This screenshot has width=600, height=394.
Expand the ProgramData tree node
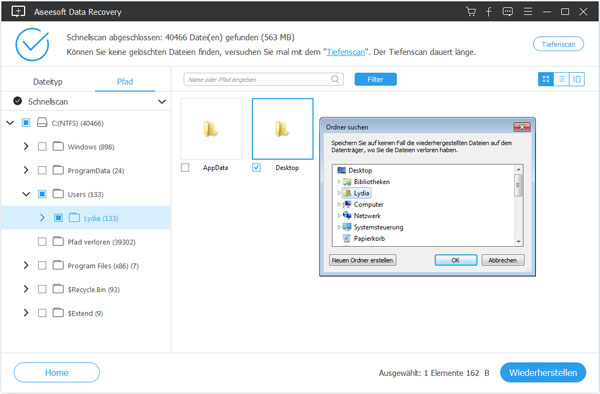coord(26,170)
